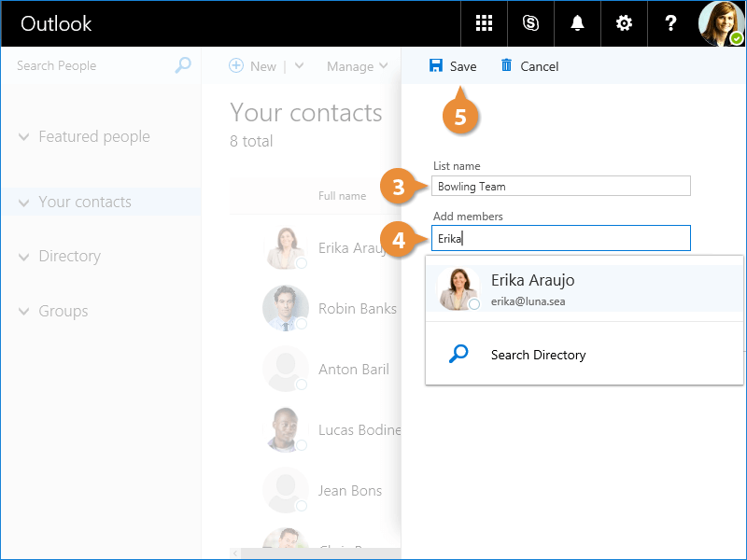Click the profile picture in top bar
747x560 pixels.
click(721, 23)
